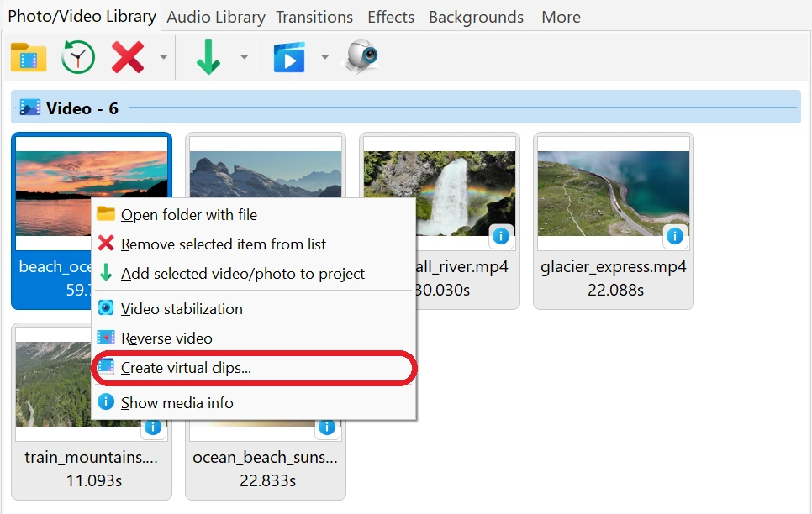Open dropdown arrow beside play clip icon
The image size is (812, 514).
pos(324,57)
